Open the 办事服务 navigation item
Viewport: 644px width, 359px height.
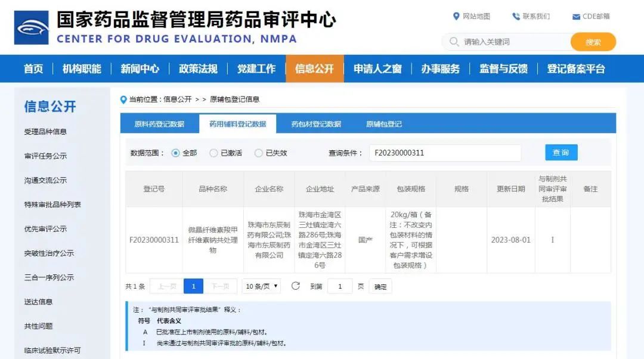(440, 69)
